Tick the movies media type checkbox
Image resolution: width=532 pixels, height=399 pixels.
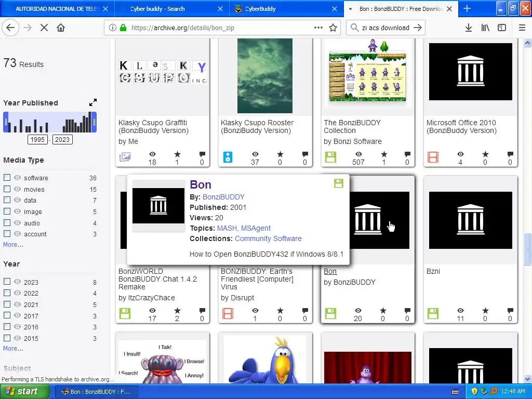coord(7,189)
